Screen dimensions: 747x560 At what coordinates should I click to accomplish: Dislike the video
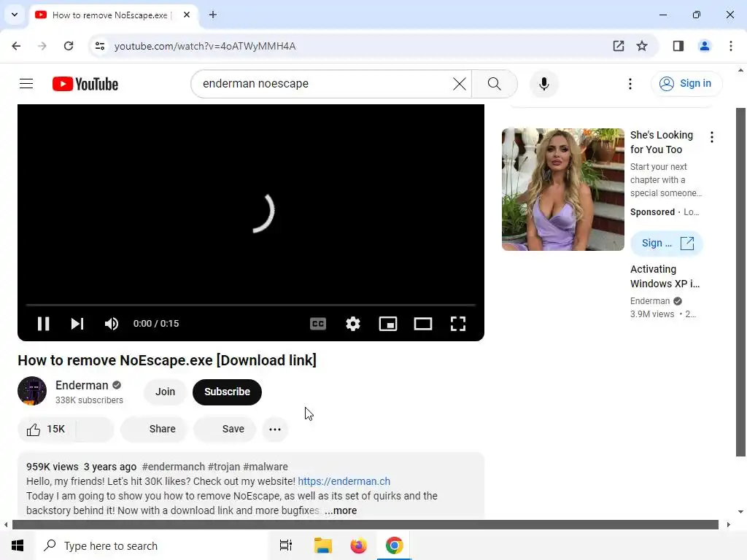(x=95, y=429)
